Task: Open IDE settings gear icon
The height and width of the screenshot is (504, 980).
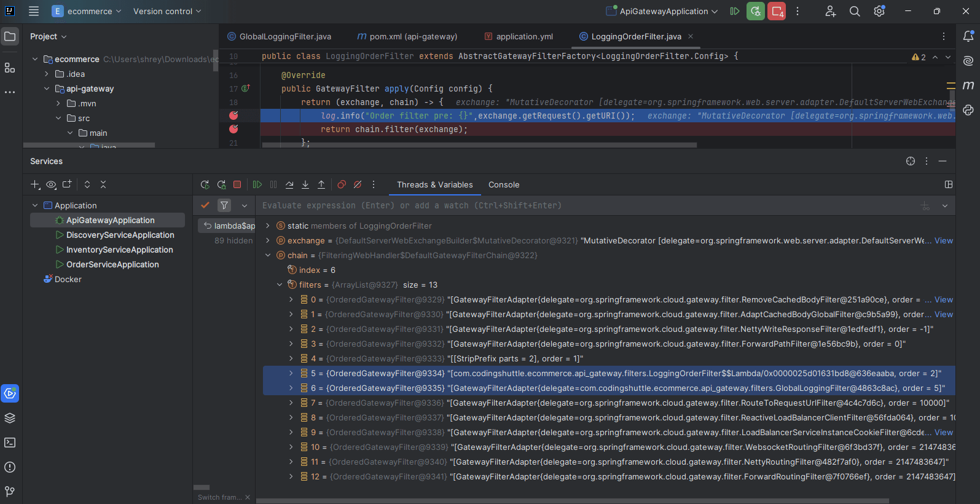Action: (879, 11)
